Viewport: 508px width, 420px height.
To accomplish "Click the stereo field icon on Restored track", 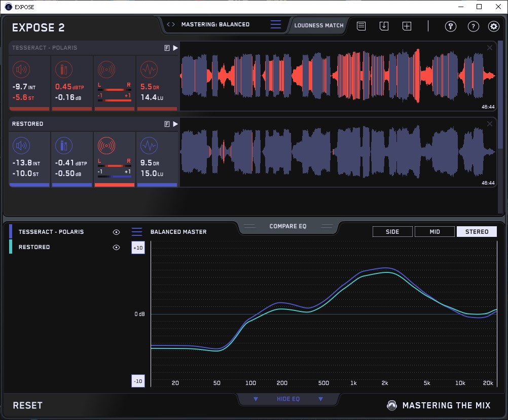I will (106, 146).
